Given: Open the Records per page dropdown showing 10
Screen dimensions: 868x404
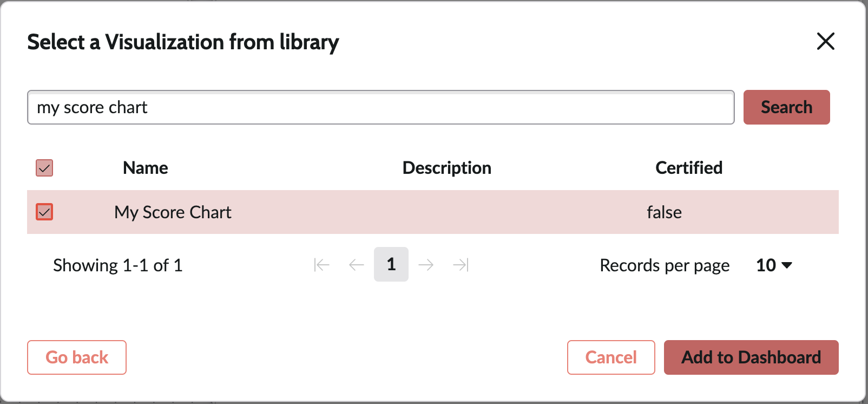Looking at the screenshot, I should (773, 265).
